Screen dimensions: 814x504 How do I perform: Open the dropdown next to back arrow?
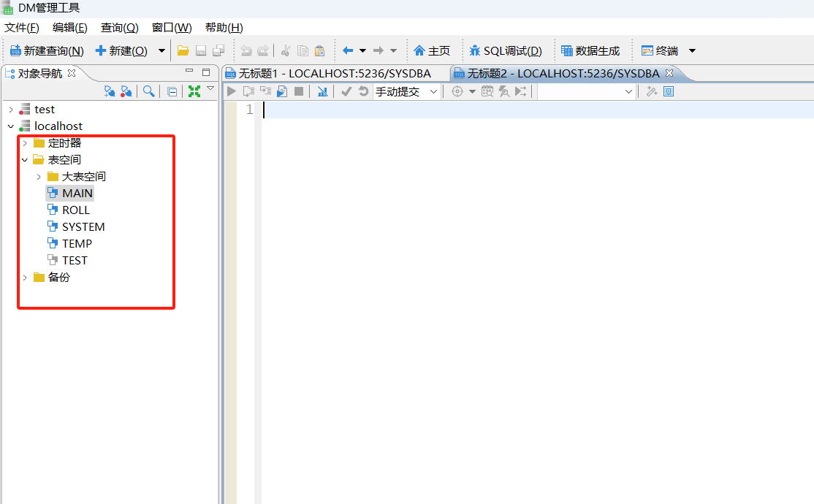click(363, 51)
